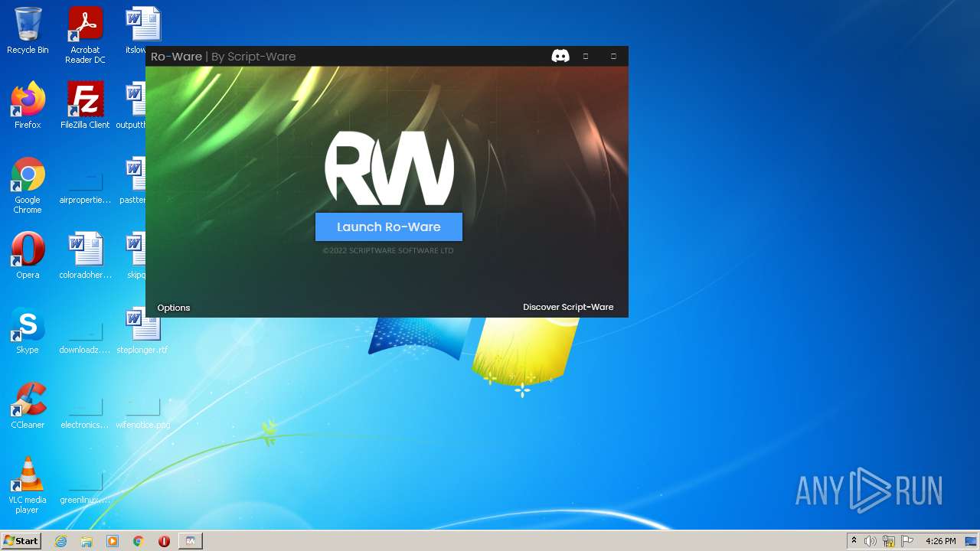
Task: Click Discover Script-Ware link
Action: point(568,307)
